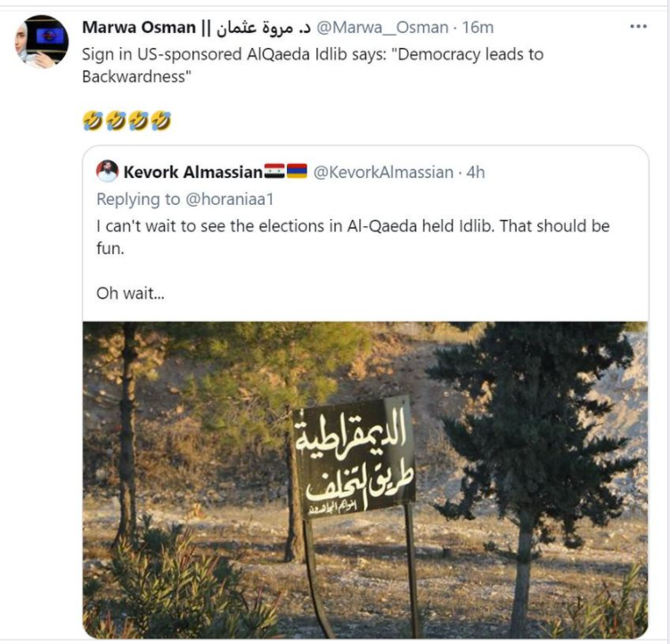Click the Kevork Almassian display name
The height and width of the screenshot is (644, 670).
pos(192,172)
